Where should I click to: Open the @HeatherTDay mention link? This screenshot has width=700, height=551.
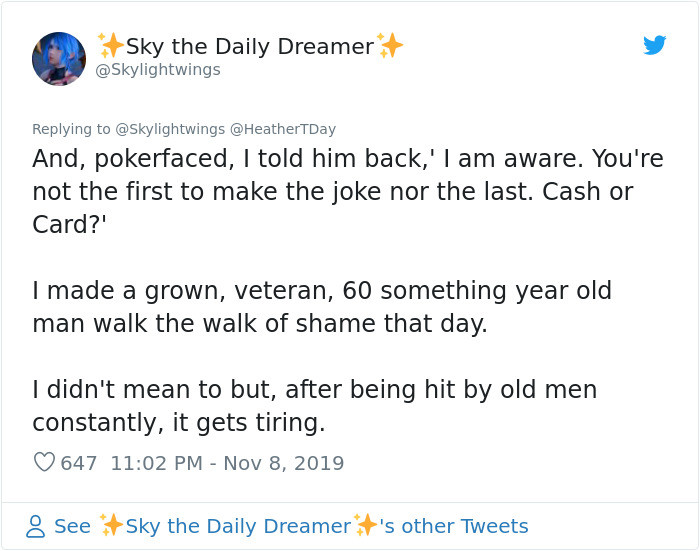coord(283,129)
